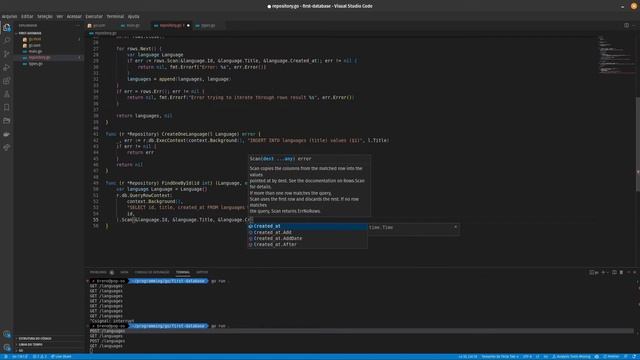Open the terminal launch profile dropdown arrow
640x360 pixels.
coord(607,272)
